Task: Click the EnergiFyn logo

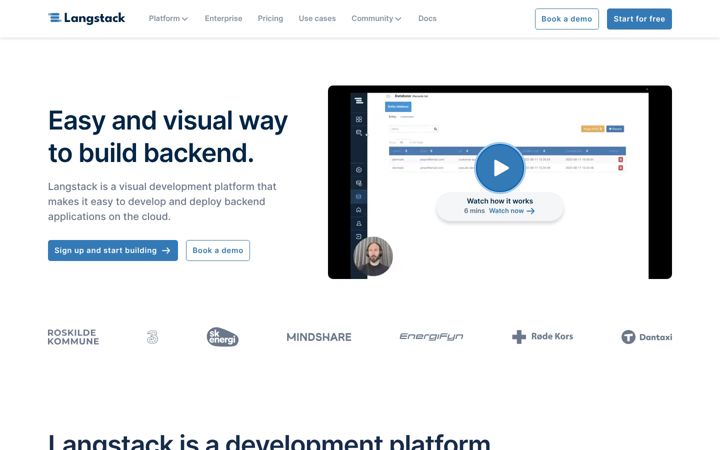Action: pos(431,337)
